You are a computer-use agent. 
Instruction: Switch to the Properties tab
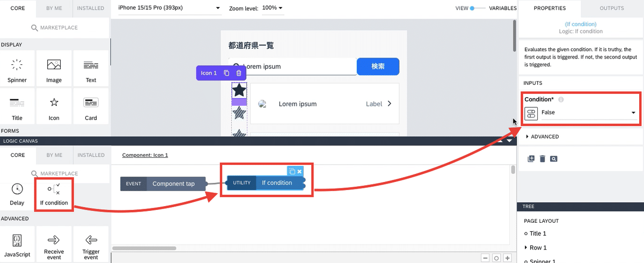550,8
